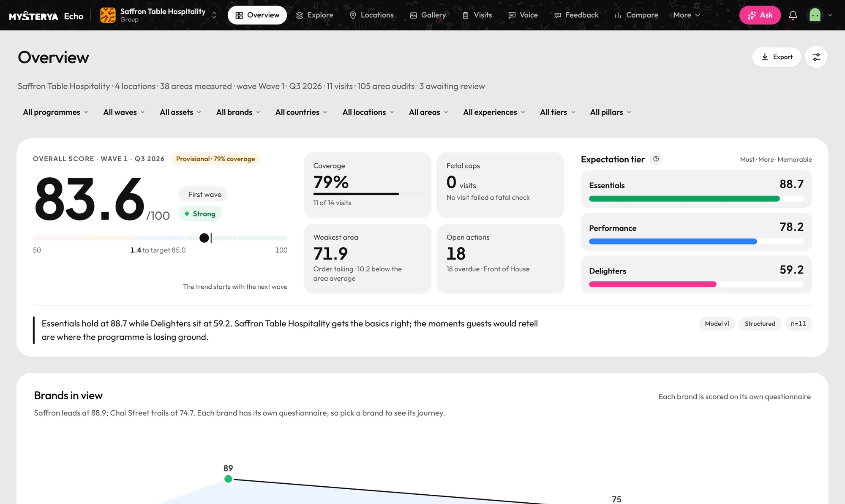Image resolution: width=845 pixels, height=504 pixels.
Task: Click the Model v1 tag
Action: 717,324
